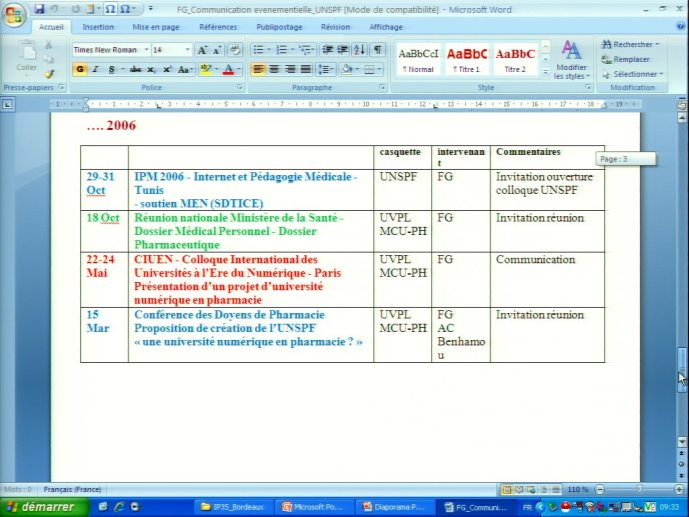Undo the last action in quick toolbar
The width and height of the screenshot is (689, 517).
pos(54,9)
